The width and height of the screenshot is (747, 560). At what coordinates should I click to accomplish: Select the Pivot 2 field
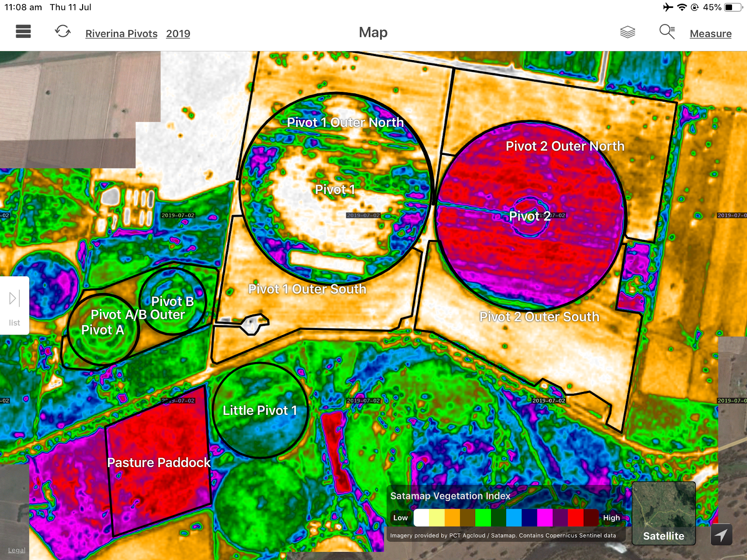(x=529, y=216)
